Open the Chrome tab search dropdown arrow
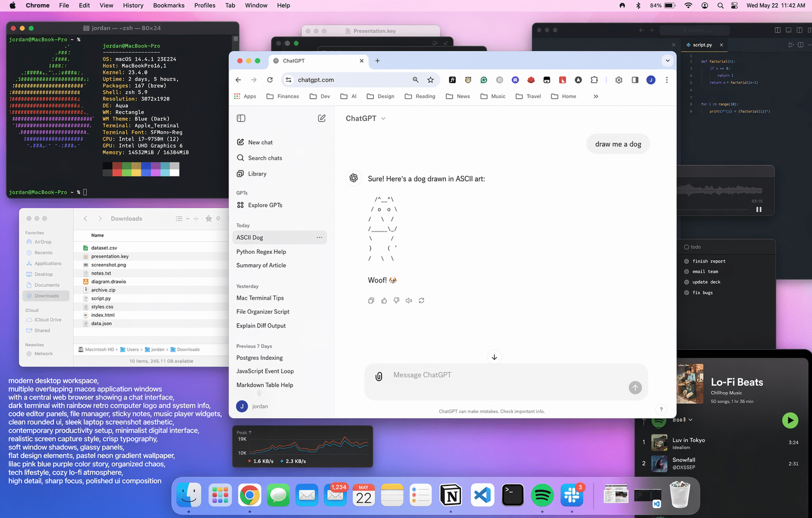The height and width of the screenshot is (518, 812). click(668, 60)
